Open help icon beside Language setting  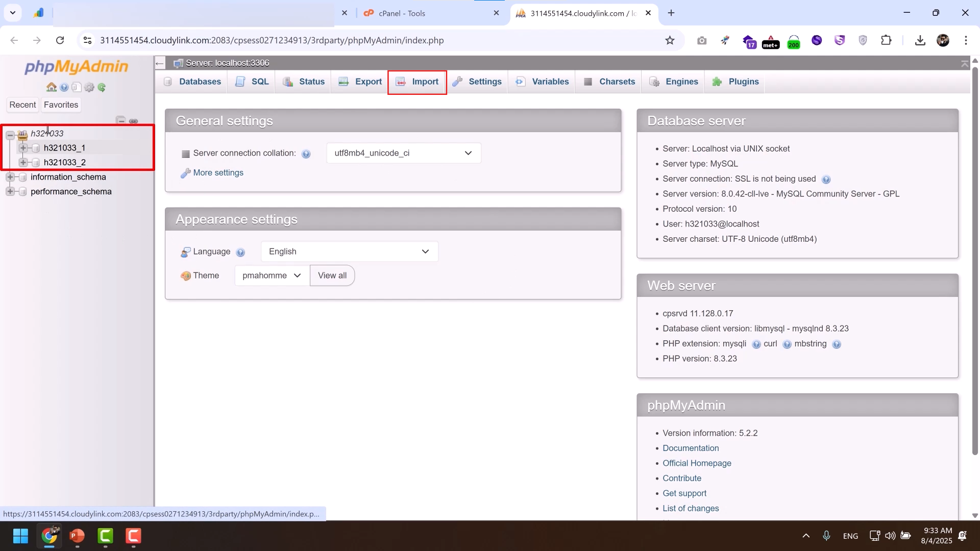coord(240,252)
